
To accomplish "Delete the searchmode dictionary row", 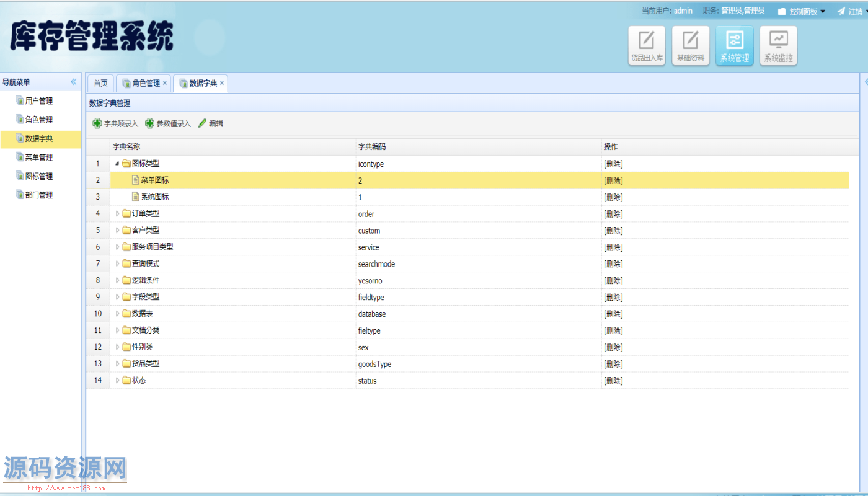I will pos(613,264).
